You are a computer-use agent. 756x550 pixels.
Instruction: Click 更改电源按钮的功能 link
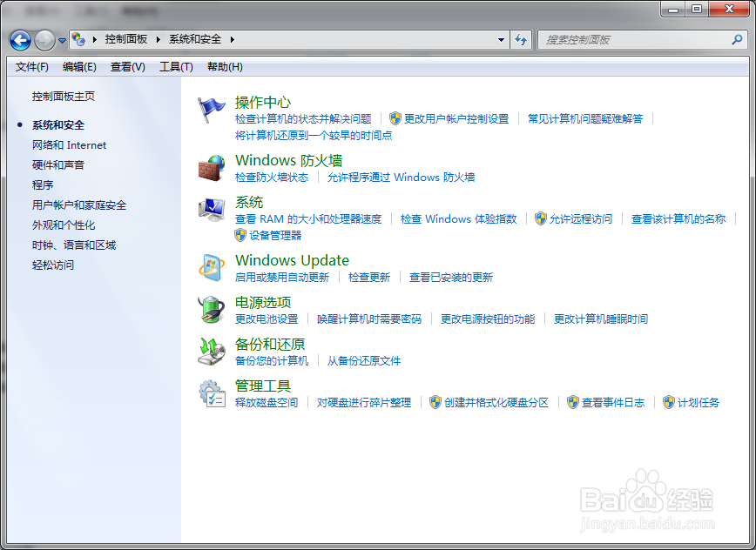[x=488, y=319]
